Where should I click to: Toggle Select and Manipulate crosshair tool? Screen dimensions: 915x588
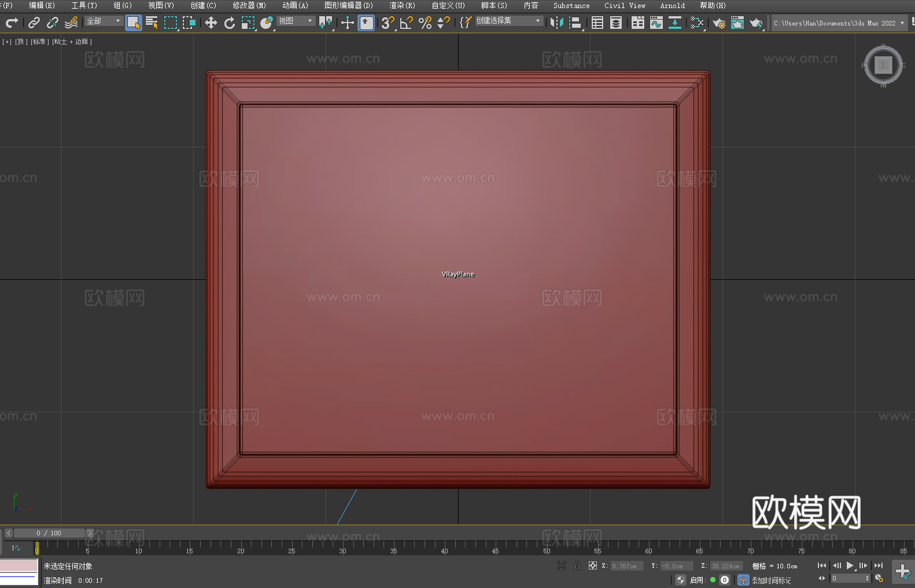(348, 23)
